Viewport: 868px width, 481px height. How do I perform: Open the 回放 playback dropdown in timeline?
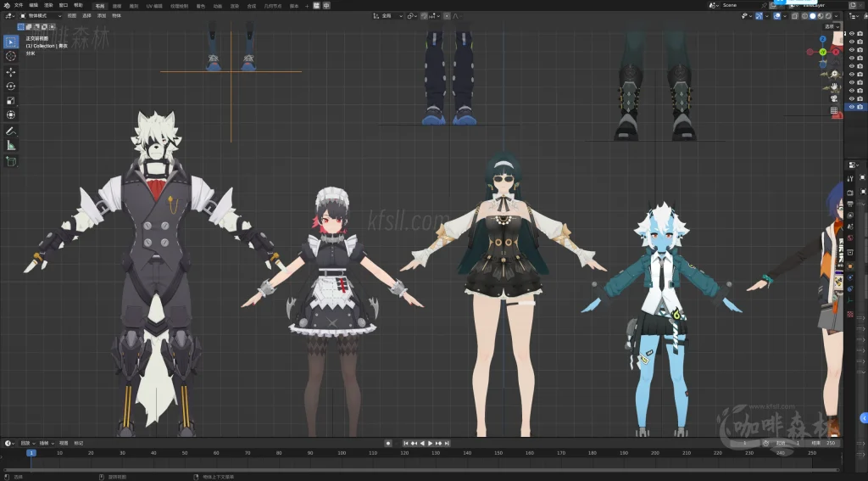tap(28, 444)
